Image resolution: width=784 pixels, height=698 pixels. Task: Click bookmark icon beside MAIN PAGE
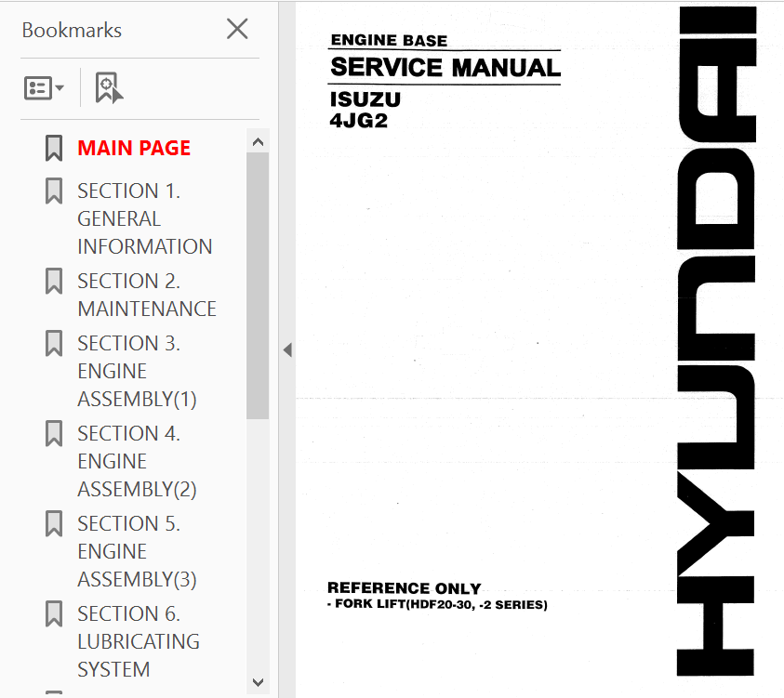pos(54,149)
